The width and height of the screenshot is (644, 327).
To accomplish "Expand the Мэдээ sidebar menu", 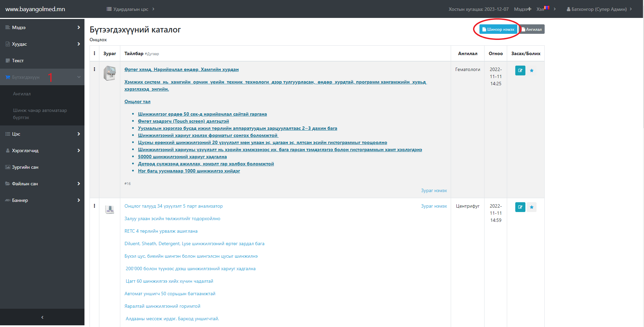I will [x=42, y=27].
